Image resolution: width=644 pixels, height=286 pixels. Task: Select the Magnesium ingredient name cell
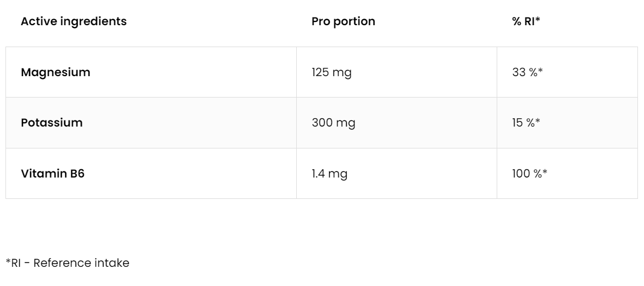coord(55,72)
